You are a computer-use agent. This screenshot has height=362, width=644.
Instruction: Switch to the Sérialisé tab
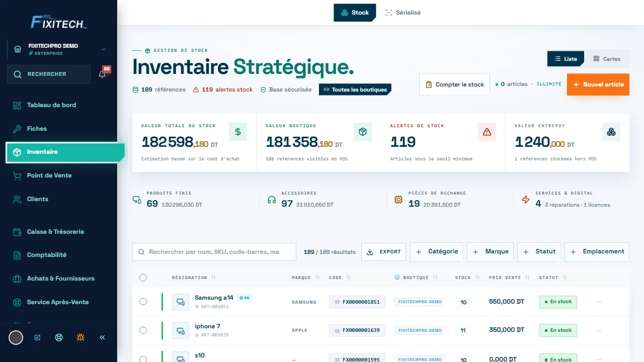(x=403, y=13)
